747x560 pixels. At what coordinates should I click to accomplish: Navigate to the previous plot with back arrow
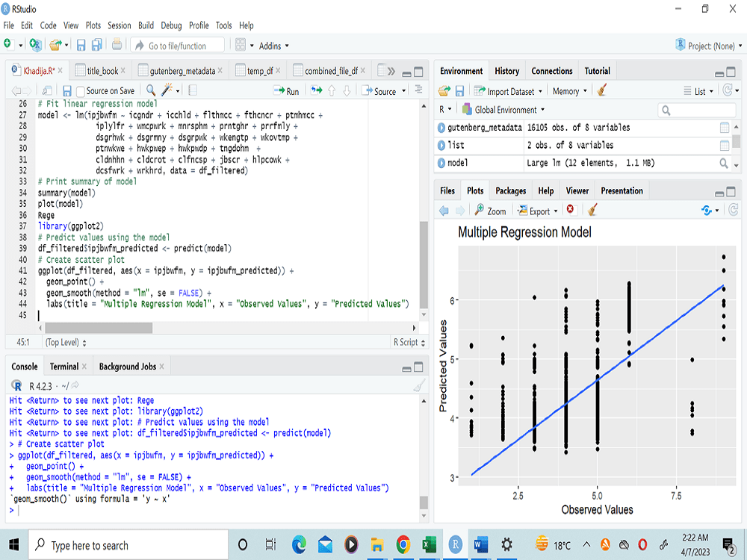pos(444,210)
